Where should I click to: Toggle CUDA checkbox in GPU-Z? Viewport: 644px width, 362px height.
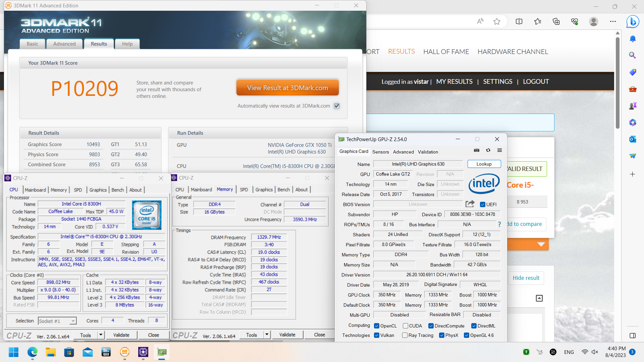click(406, 326)
